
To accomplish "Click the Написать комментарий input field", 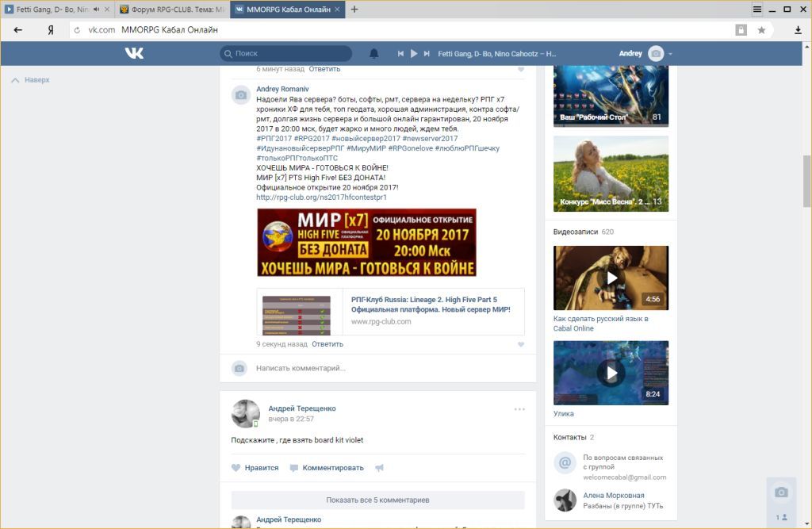I will (390, 368).
